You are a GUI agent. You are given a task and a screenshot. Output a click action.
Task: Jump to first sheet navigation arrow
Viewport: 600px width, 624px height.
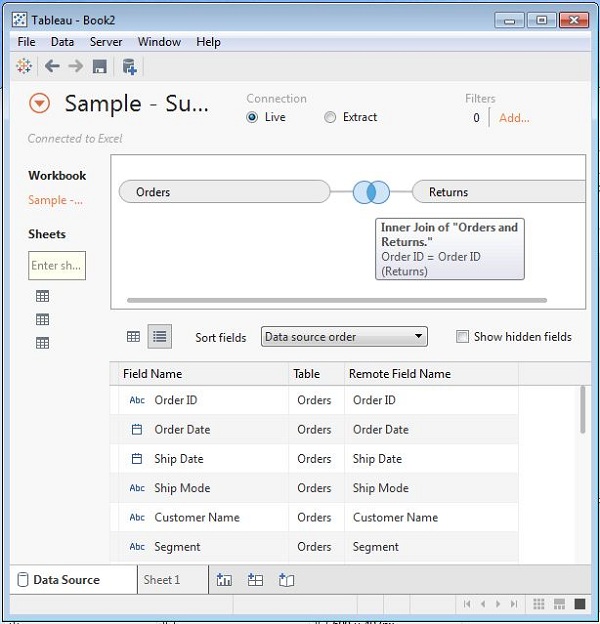click(x=467, y=604)
